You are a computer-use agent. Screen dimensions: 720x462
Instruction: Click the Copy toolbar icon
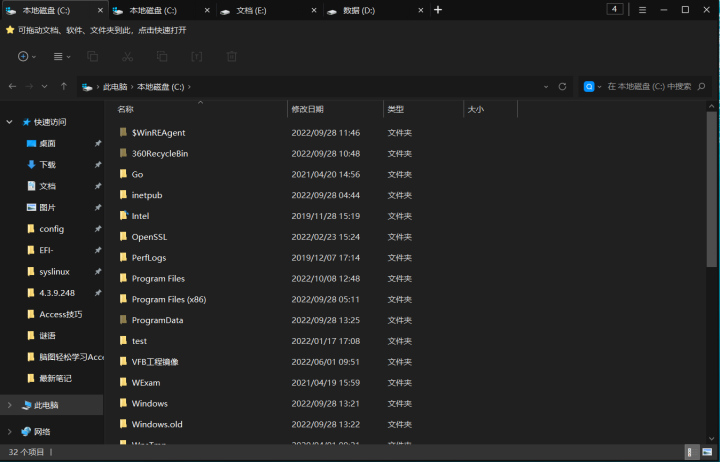pyautogui.click(x=92, y=56)
